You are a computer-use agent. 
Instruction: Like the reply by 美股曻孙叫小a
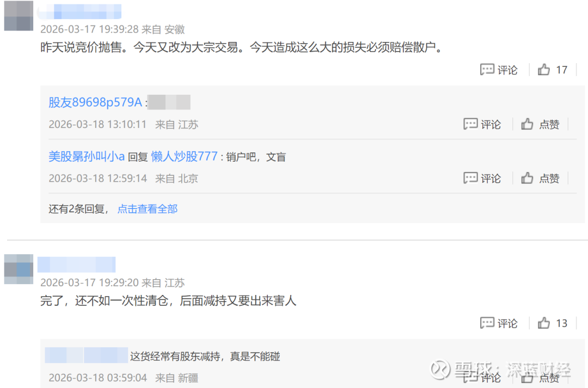click(540, 178)
